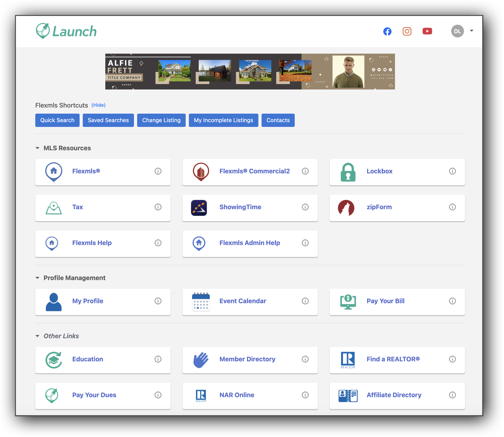Show info for the Lockbox card

(453, 171)
